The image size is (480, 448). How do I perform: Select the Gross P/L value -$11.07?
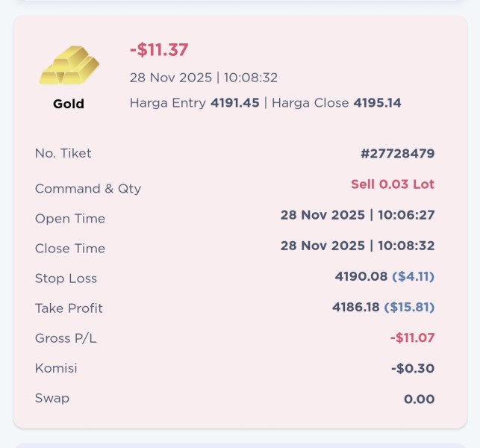tap(412, 337)
